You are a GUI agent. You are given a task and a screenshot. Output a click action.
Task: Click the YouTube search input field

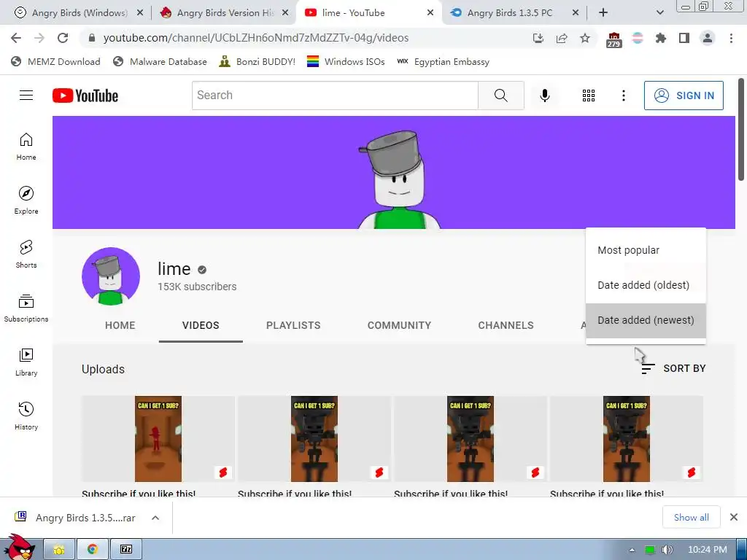coord(335,96)
